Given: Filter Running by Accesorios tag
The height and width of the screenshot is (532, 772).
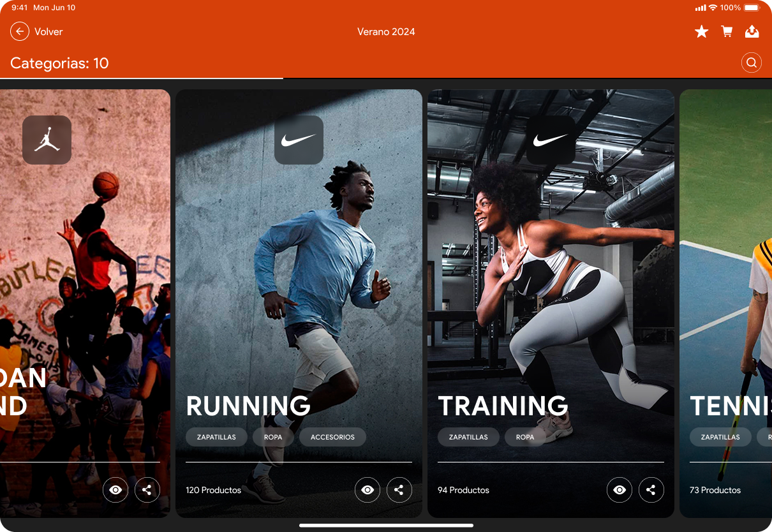Looking at the screenshot, I should click(x=332, y=437).
